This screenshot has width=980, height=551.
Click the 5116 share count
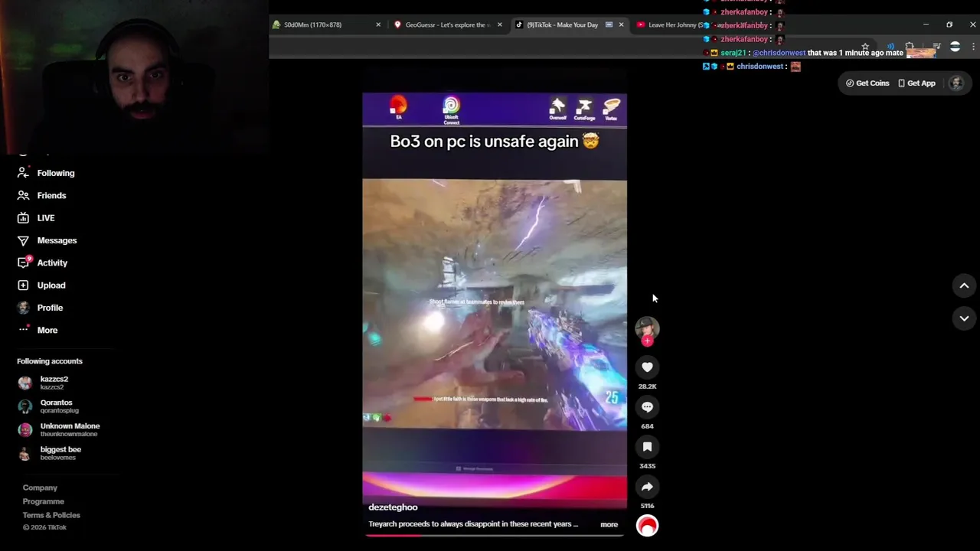tap(647, 506)
